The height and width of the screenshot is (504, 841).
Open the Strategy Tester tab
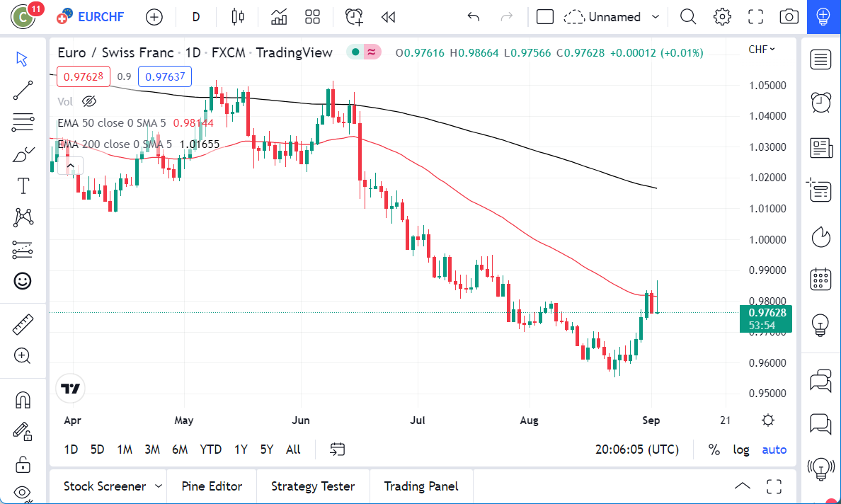tap(312, 486)
